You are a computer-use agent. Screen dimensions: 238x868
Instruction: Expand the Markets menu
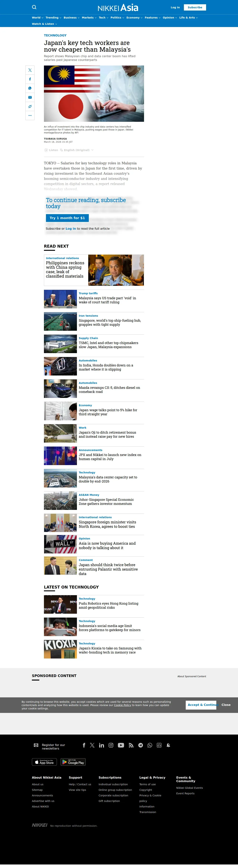pos(89,18)
